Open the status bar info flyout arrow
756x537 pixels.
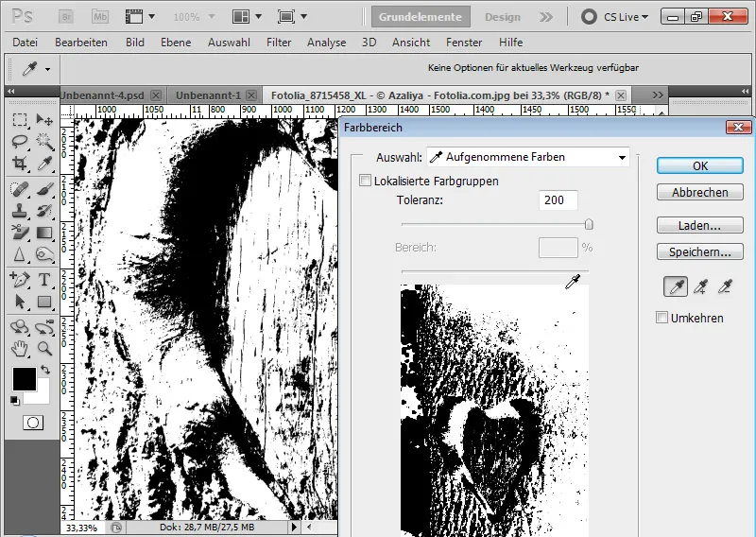click(x=294, y=527)
